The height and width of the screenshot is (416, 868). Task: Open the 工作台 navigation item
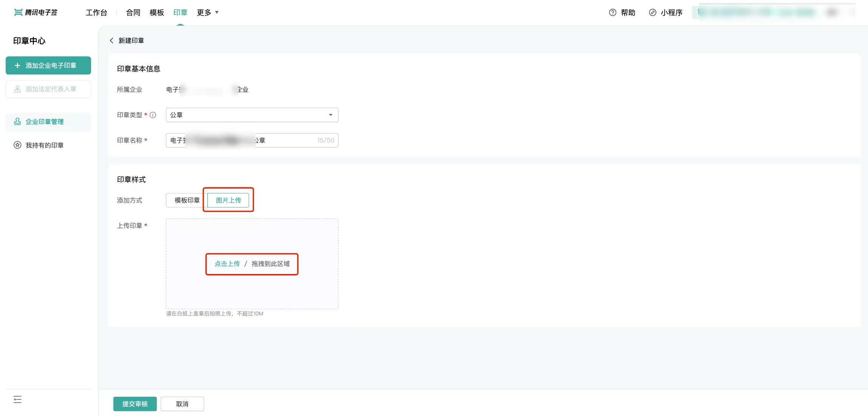(x=96, y=12)
